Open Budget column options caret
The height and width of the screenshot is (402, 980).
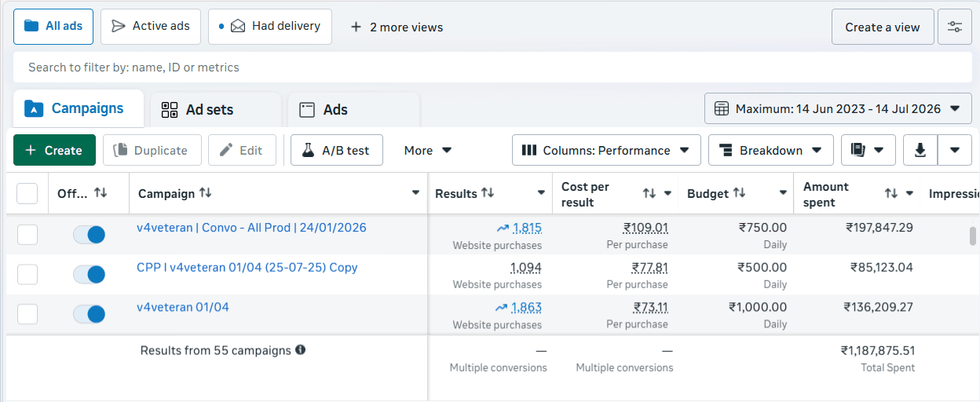[783, 193]
